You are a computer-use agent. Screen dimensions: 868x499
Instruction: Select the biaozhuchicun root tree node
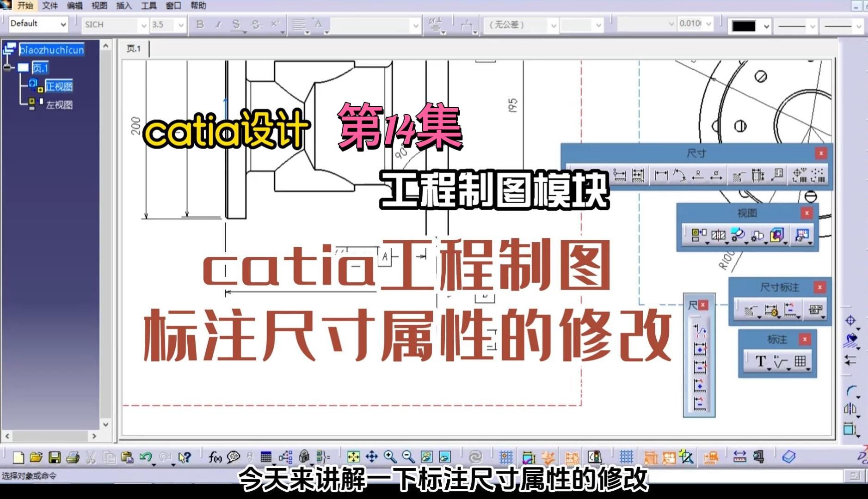coord(52,49)
